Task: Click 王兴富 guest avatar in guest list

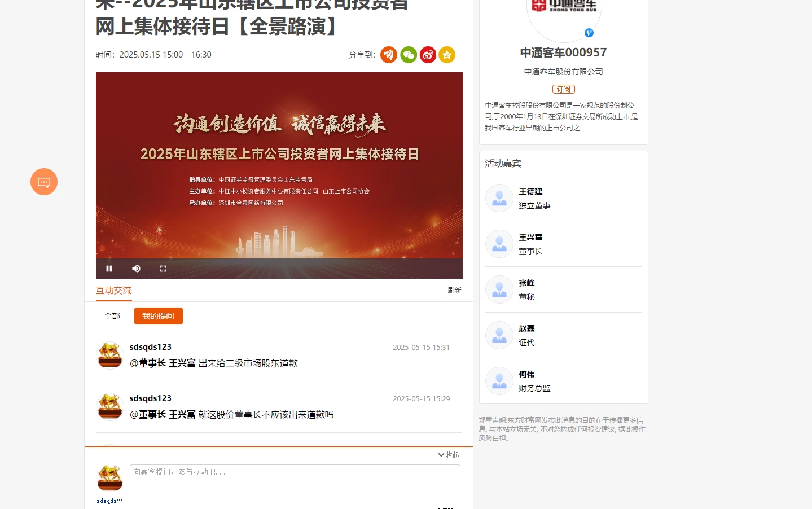Action: (x=499, y=244)
